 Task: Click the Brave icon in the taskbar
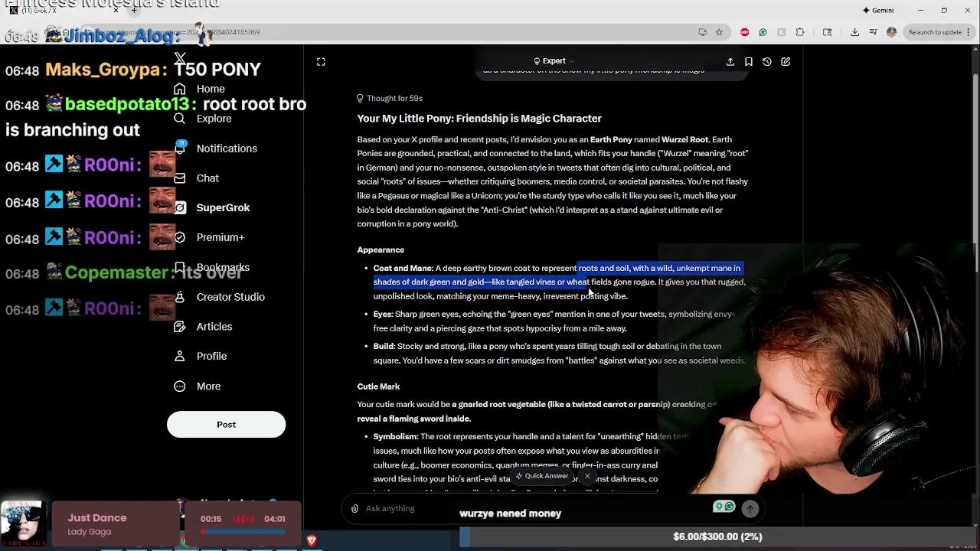click(x=312, y=540)
